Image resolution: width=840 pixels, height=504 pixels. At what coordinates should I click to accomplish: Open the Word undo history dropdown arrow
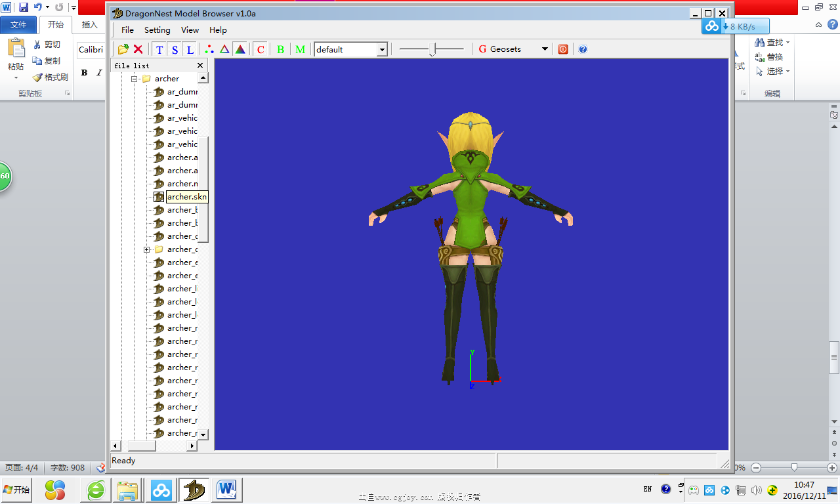point(47,7)
